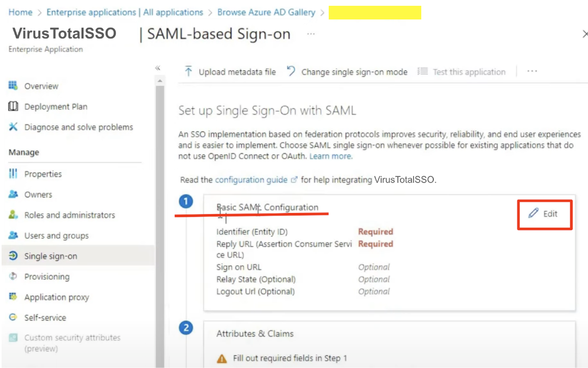
Task: Click the Logout Url (Optional) label
Action: point(256,291)
